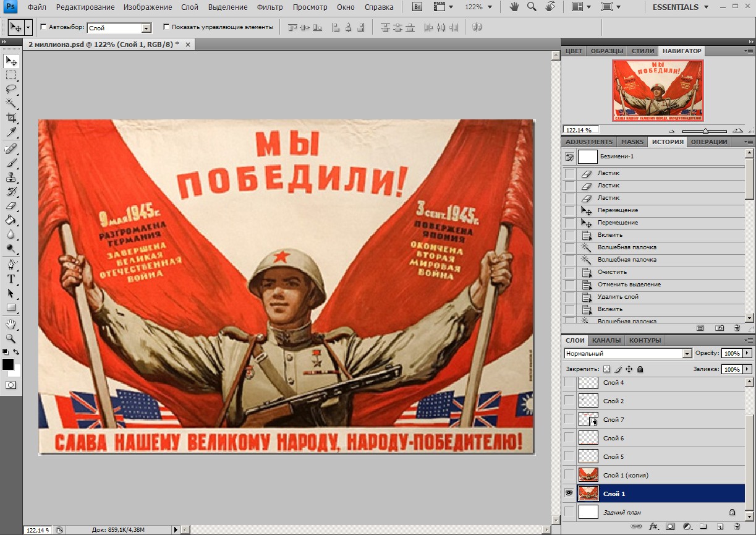756x535 pixels.
Task: Click the foreground black color swatch
Action: [x=7, y=364]
